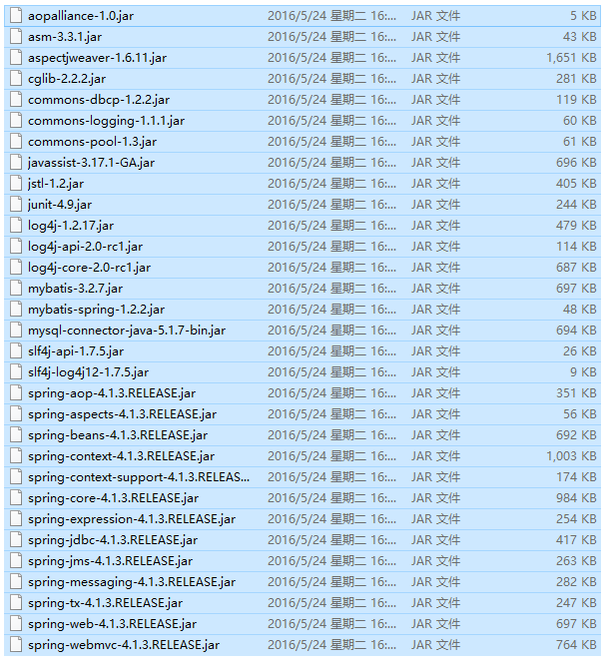Screen dimensions: 616x672
Task: Click the file icon beside slf4j-api-1.7.5.jar
Action: coord(16,351)
